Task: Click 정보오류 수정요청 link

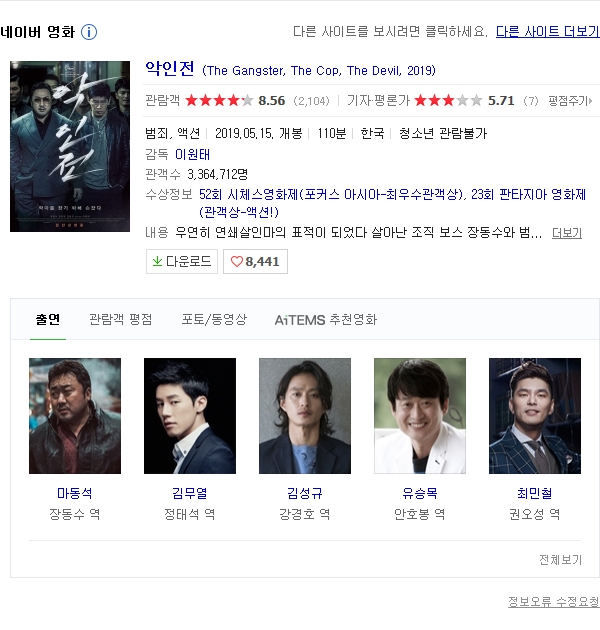Action: click(x=554, y=601)
